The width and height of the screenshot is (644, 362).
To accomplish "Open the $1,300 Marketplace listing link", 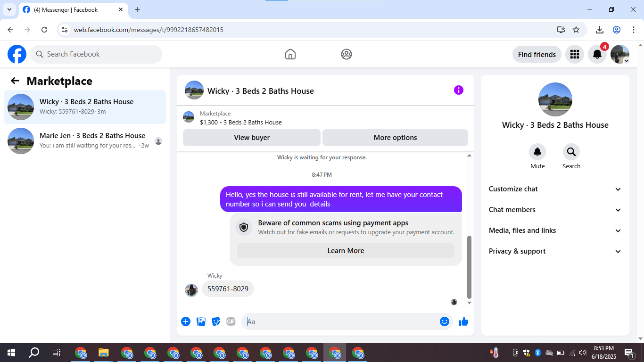I will tap(241, 122).
